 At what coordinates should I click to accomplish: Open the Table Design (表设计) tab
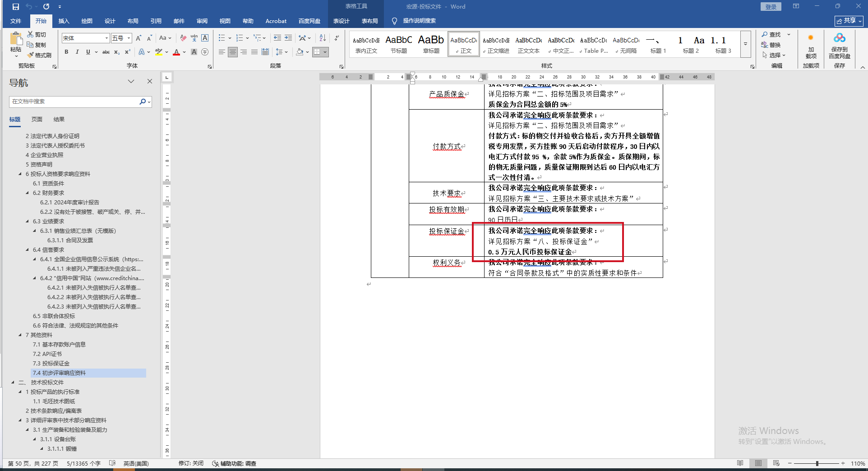[x=341, y=21]
